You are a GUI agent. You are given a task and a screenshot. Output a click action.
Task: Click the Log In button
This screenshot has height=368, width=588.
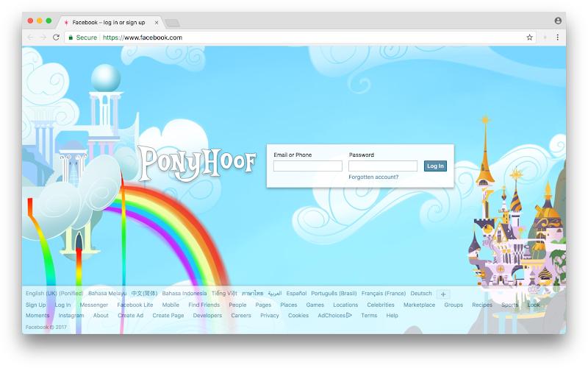coord(435,166)
